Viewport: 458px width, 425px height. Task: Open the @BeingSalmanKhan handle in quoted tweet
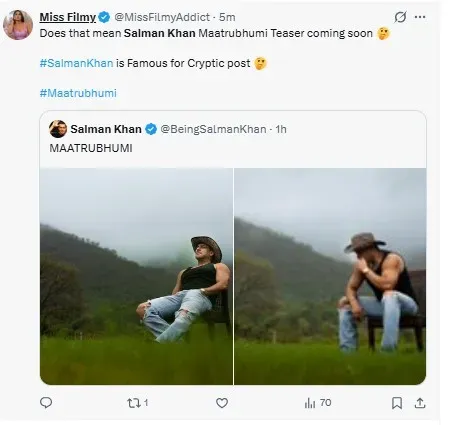point(213,129)
